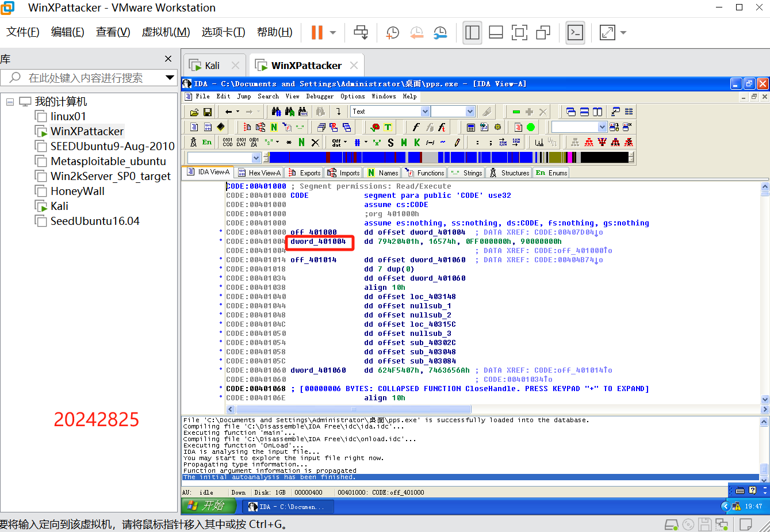Click the VMware take snapshot clock icon
Image resolution: width=770 pixels, height=532 pixels.
[x=393, y=32]
